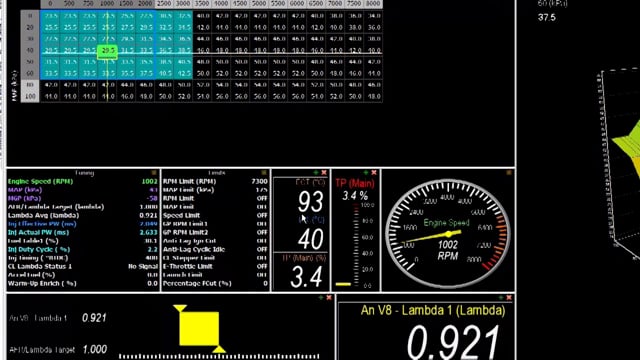The image size is (640, 360).
Task: Select the 100 kPa row header in the table
Action: [x=30, y=96]
